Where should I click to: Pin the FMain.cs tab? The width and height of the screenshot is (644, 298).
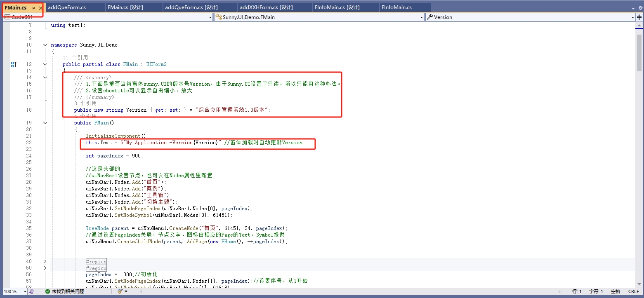click(x=33, y=8)
